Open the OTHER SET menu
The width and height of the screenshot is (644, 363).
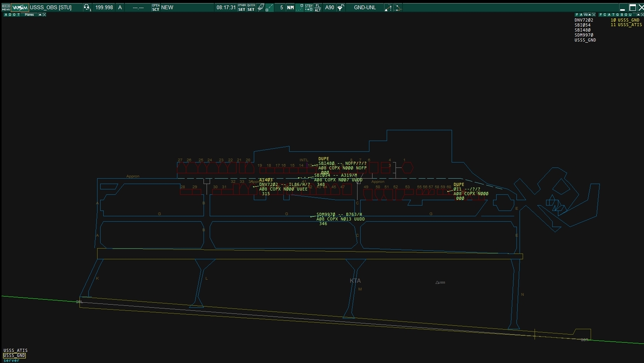(242, 7)
